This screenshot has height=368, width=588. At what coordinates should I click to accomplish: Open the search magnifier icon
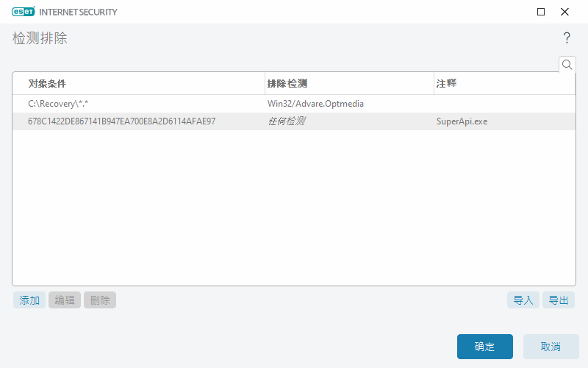[567, 65]
